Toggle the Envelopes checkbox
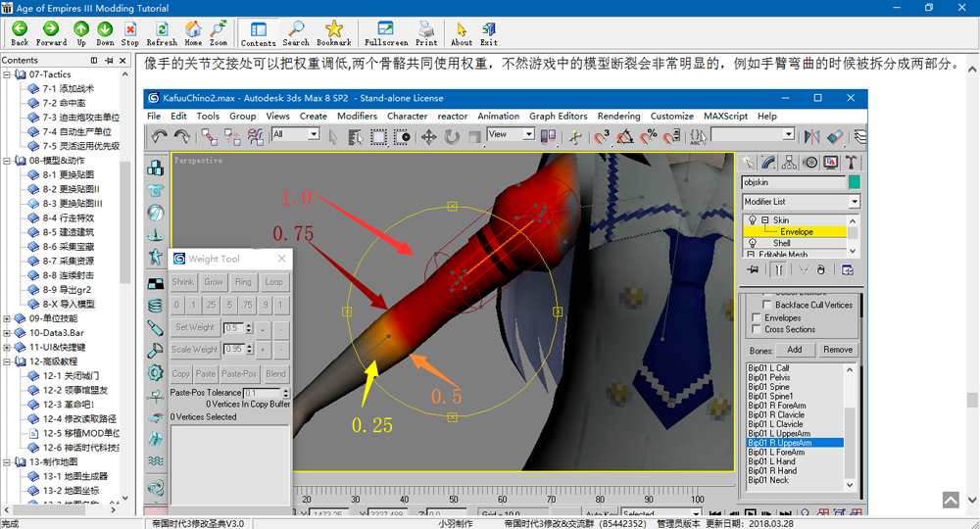This screenshot has width=980, height=529. click(x=756, y=318)
